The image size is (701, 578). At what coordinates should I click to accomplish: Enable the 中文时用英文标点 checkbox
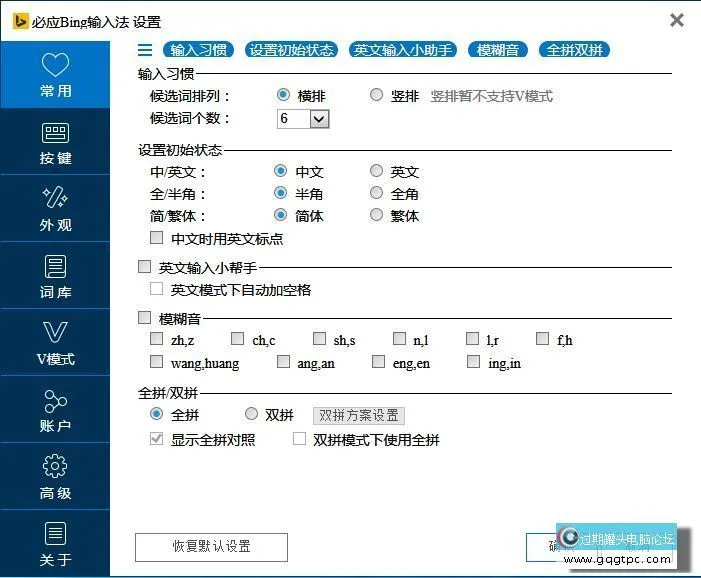click(x=156, y=239)
